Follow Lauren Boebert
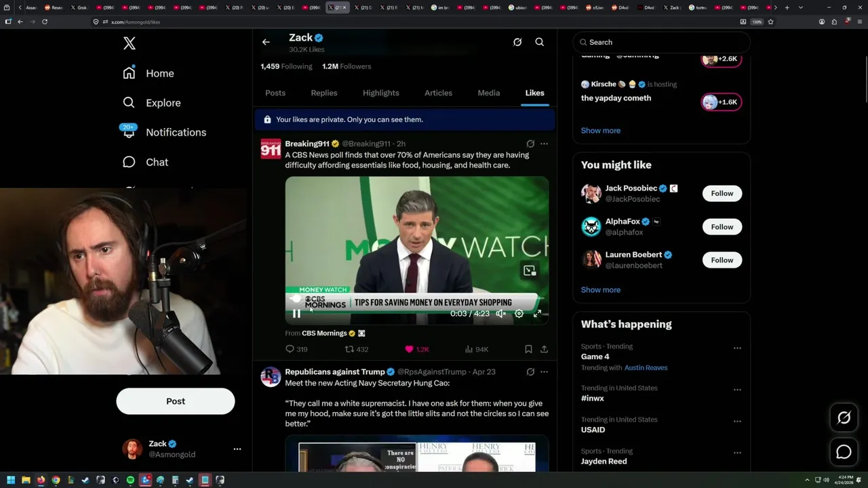 722,260
